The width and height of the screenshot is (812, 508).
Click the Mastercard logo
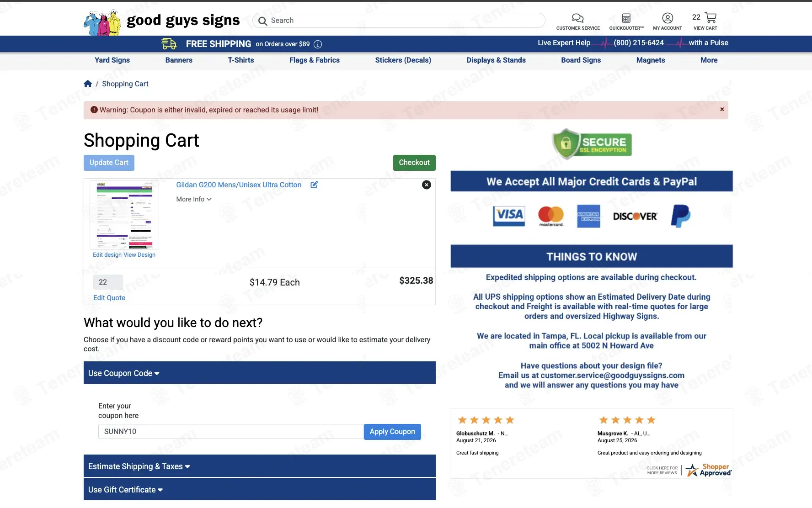click(x=551, y=216)
